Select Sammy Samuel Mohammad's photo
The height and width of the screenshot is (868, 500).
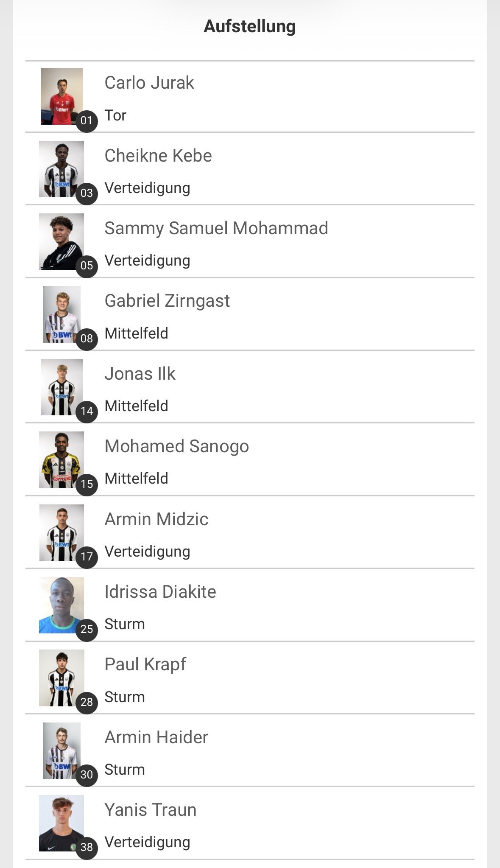pyautogui.click(x=61, y=241)
